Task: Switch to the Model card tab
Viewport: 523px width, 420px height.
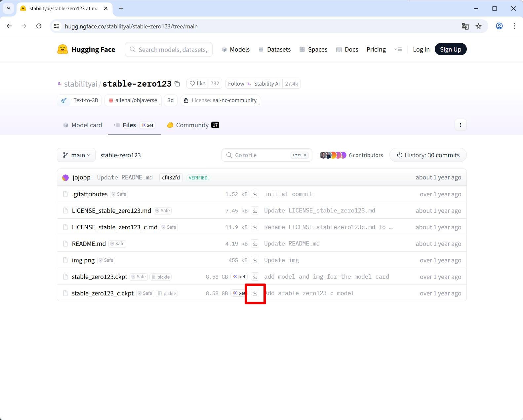Action: [x=83, y=125]
